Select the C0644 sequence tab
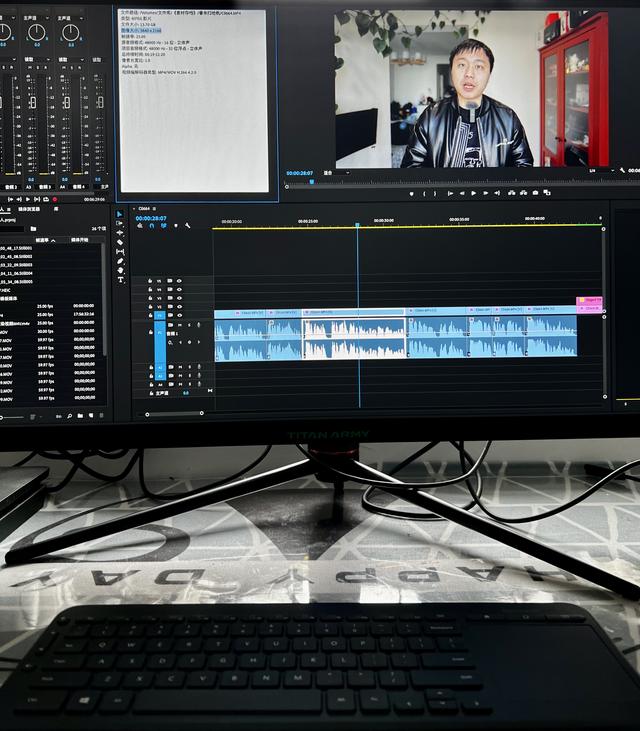 144,209
